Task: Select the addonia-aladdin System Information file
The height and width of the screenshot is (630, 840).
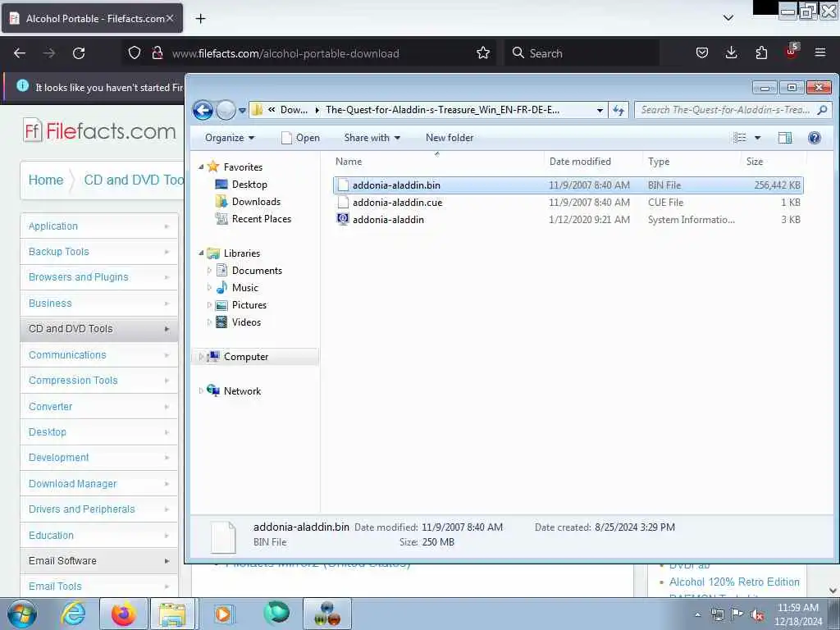Action: point(568,220)
